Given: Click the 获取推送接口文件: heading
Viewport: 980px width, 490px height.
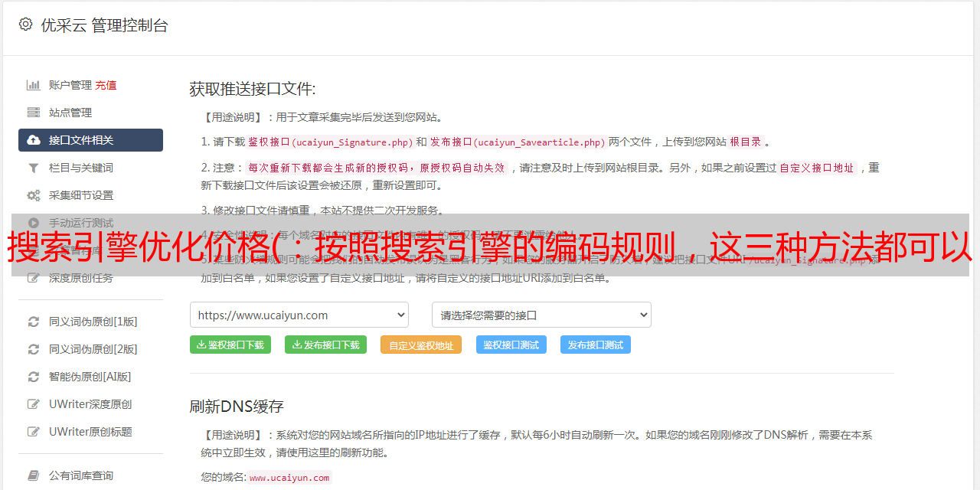Looking at the screenshot, I should [253, 89].
